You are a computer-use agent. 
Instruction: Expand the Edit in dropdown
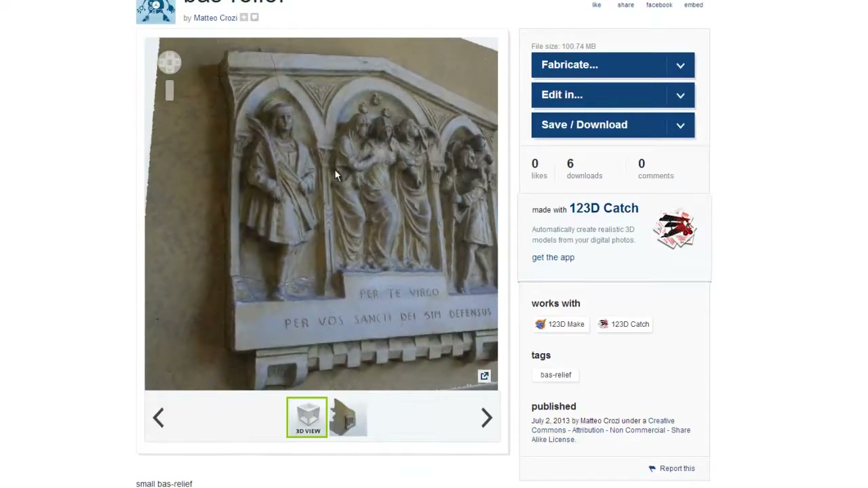(x=613, y=95)
